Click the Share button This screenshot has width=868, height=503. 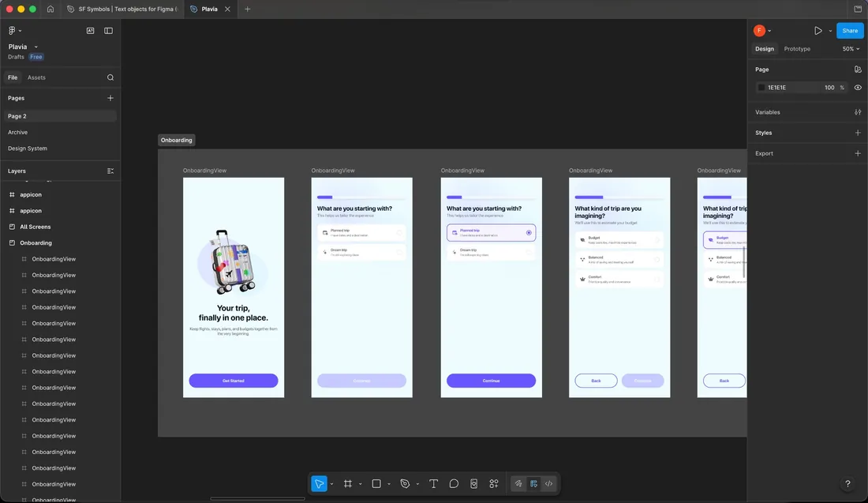tap(850, 31)
